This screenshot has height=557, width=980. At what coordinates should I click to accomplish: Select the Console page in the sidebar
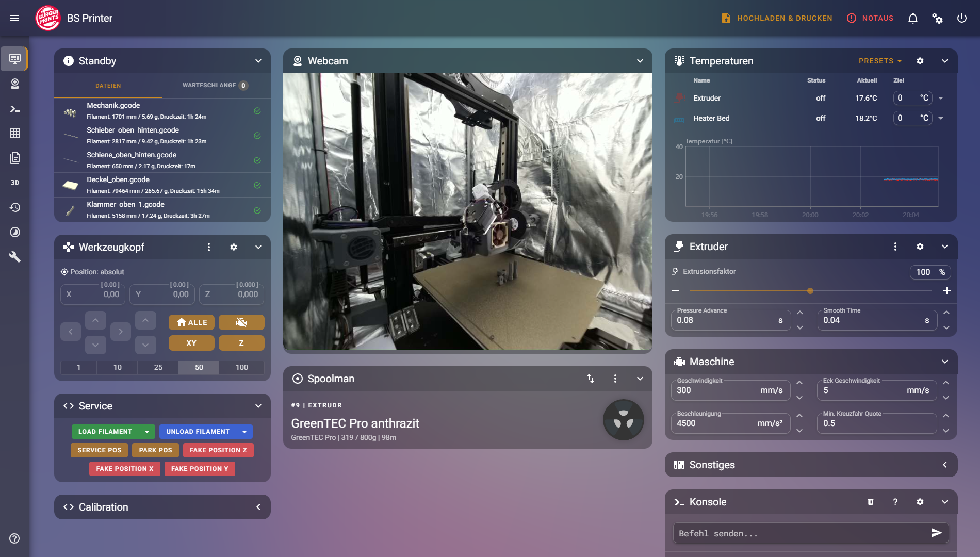coord(15,109)
